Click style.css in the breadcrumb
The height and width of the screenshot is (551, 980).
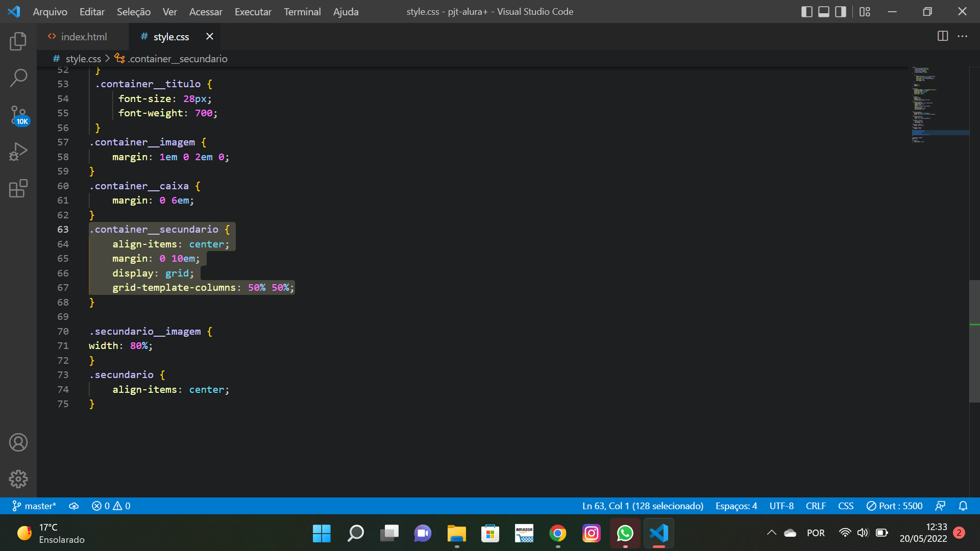point(83,59)
